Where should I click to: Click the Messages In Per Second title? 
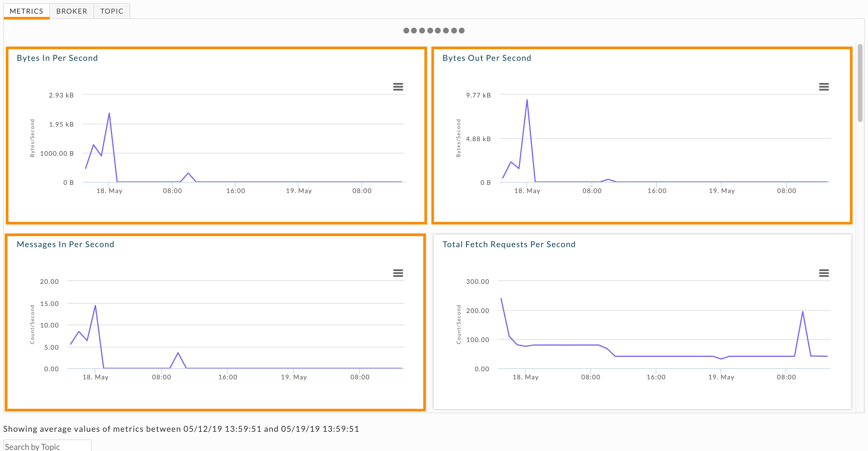coord(65,244)
